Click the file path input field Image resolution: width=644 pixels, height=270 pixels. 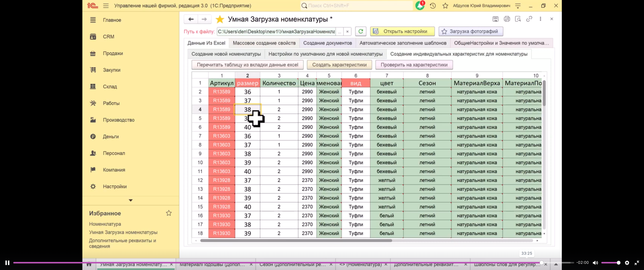[x=276, y=31]
